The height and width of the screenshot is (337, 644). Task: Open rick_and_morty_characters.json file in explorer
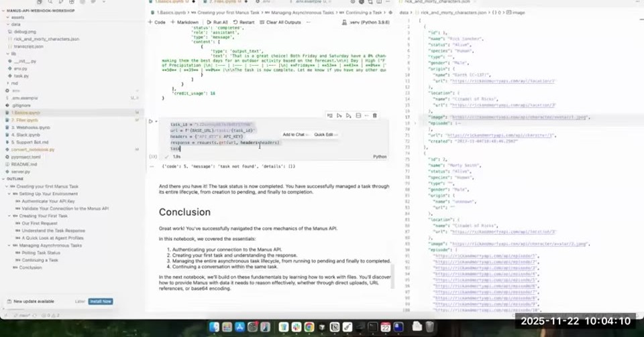(46, 39)
